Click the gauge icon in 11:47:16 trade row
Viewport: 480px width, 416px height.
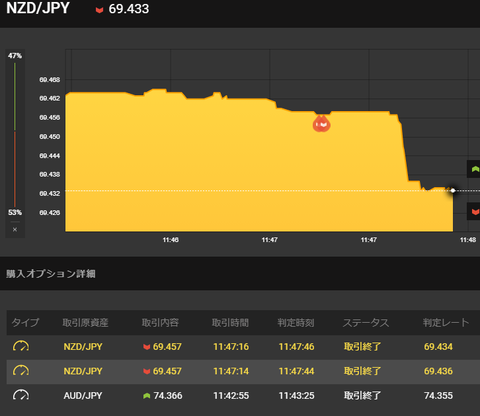pos(21,346)
